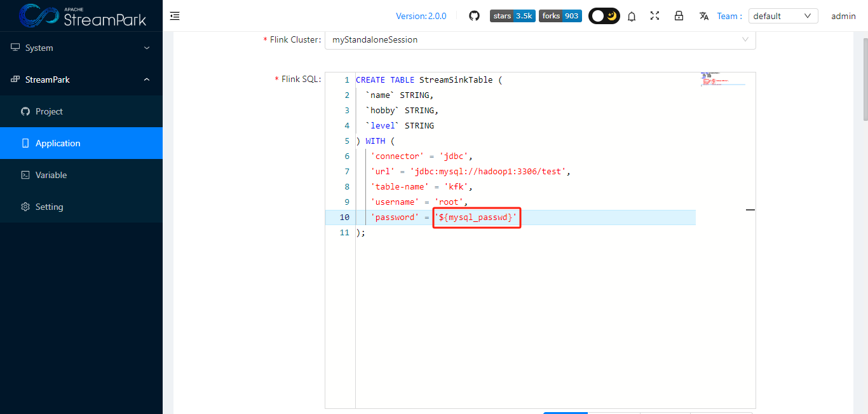Click the code minimap in SQL editor

723,79
